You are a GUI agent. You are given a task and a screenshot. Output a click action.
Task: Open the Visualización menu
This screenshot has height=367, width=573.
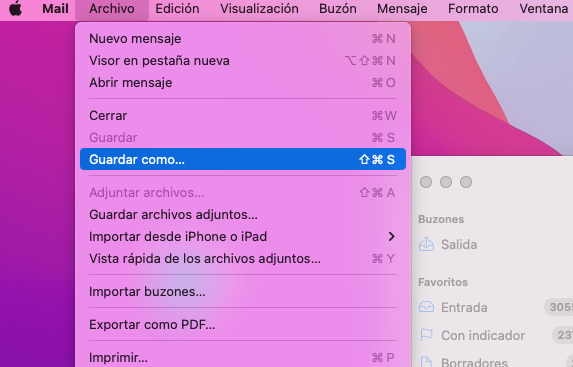point(259,8)
